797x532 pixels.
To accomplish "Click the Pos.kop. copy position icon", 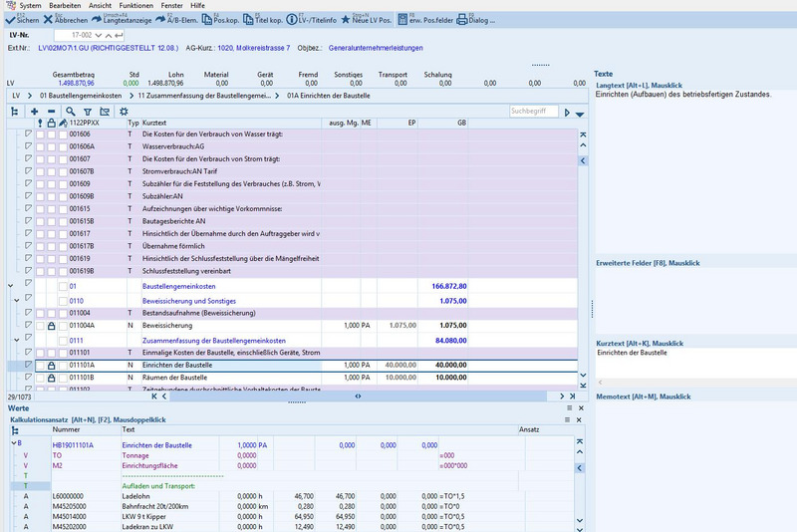I will click(x=207, y=19).
